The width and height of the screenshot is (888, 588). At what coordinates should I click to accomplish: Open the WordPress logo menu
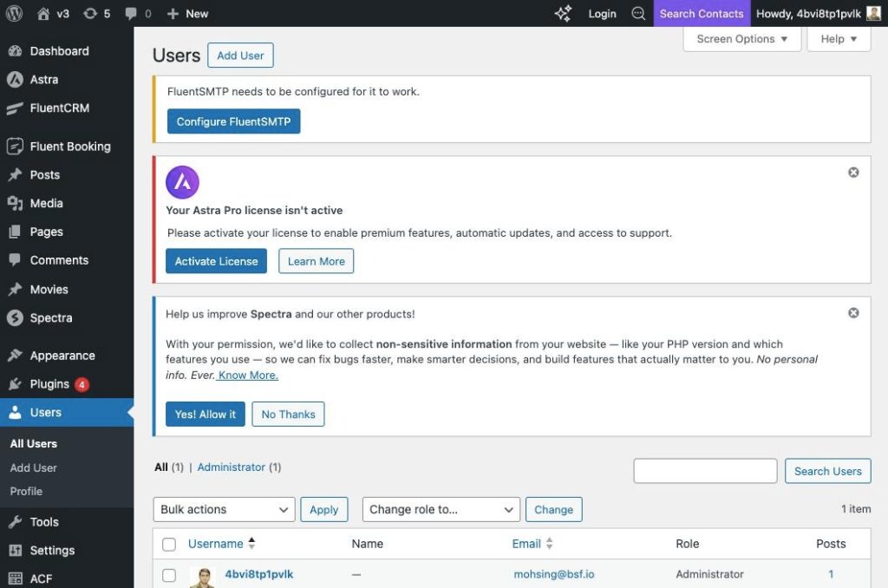pyautogui.click(x=14, y=13)
